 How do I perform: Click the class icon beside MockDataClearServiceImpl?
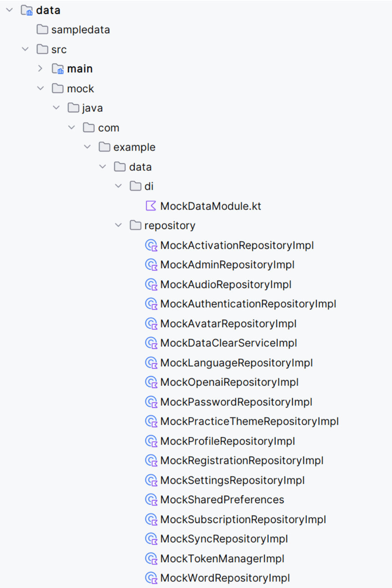(151, 343)
